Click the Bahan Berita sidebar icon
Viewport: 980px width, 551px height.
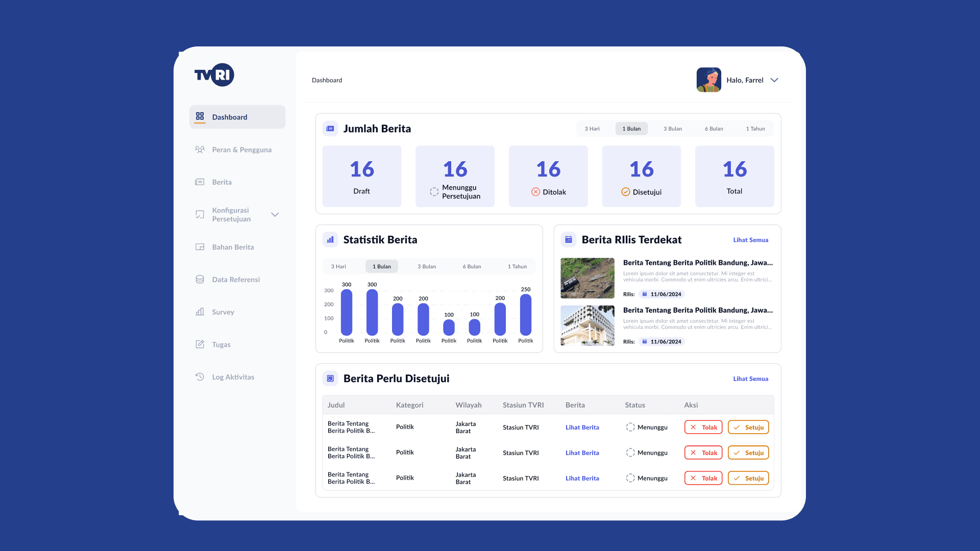200,247
